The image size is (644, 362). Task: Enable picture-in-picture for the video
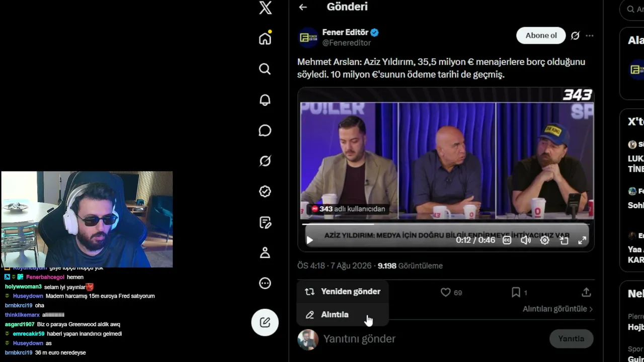click(564, 240)
